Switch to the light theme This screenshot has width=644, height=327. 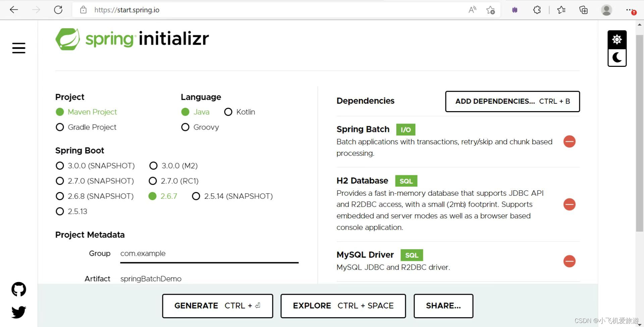coord(617,40)
